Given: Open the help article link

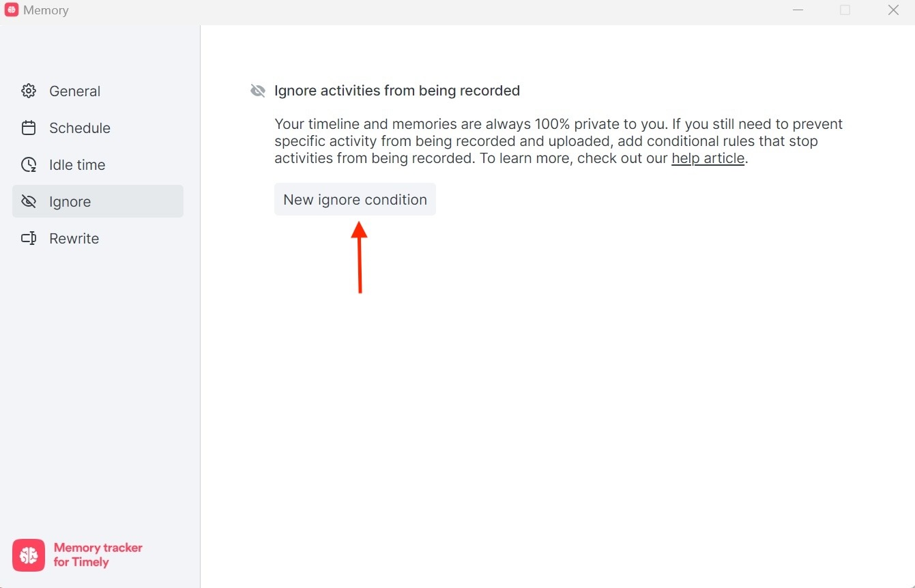Looking at the screenshot, I should coord(708,158).
